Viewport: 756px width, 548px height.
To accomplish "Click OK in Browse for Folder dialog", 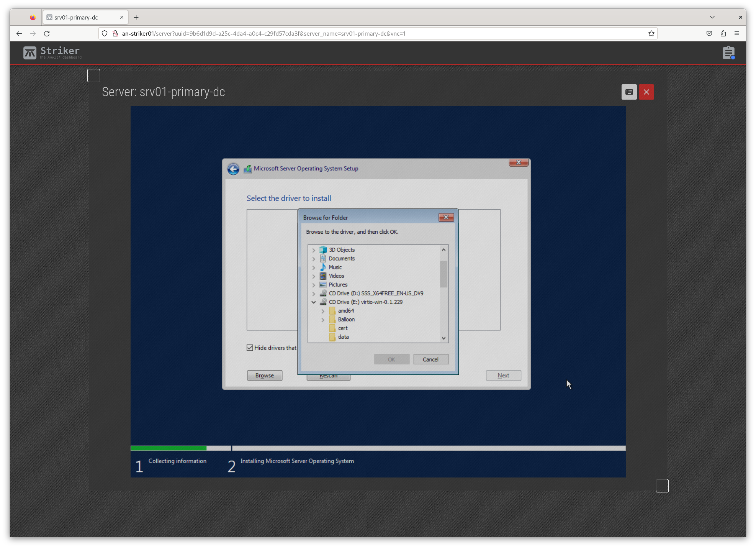I will [392, 359].
